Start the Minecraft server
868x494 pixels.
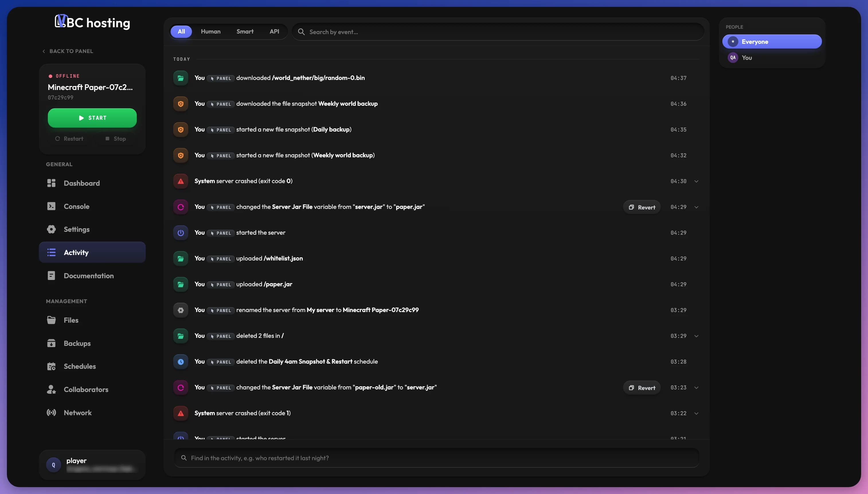coord(92,118)
